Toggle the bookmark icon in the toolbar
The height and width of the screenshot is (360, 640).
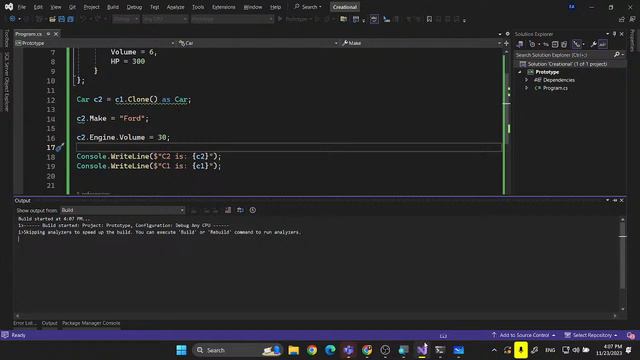click(x=429, y=19)
